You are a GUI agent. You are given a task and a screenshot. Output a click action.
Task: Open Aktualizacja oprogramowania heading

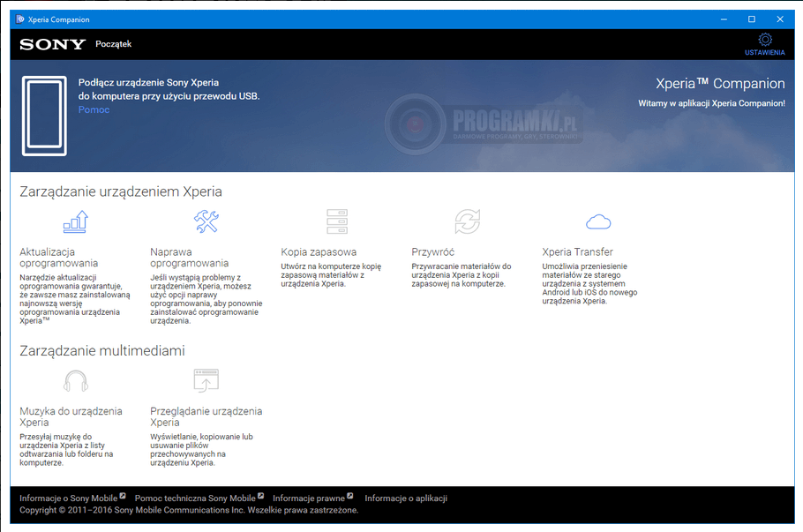[58, 258]
